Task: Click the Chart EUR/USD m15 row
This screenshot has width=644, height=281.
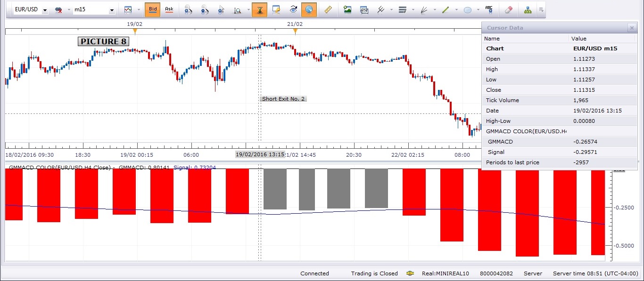Action: 559,48
